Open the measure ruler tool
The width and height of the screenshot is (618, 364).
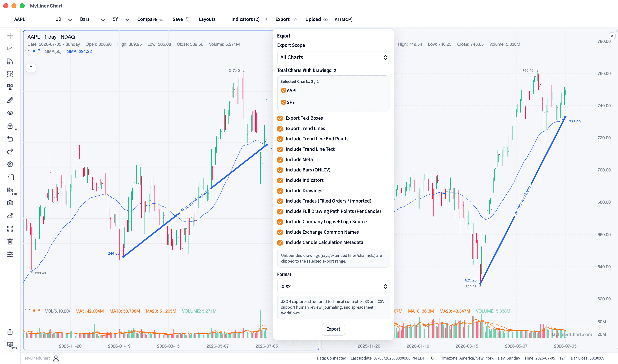point(10,62)
